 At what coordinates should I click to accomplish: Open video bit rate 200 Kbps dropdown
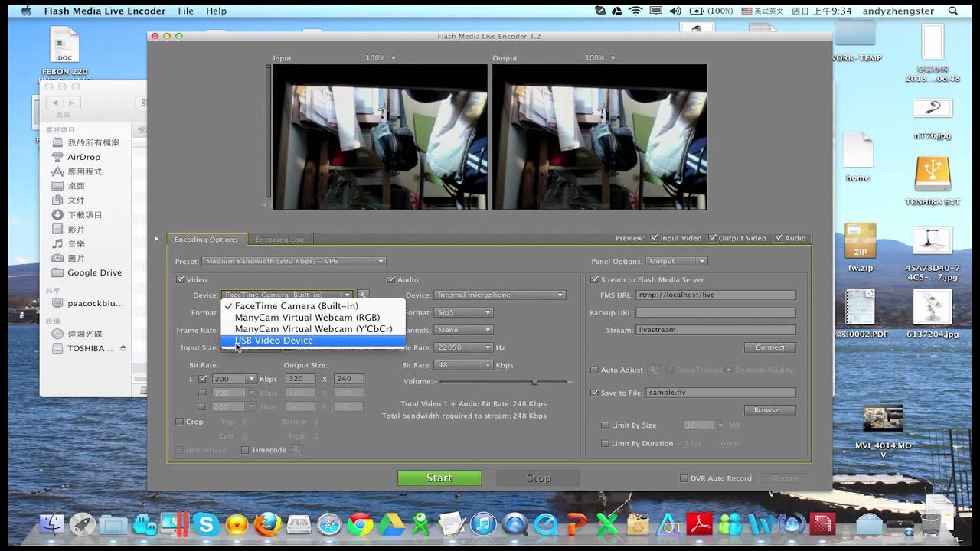(x=234, y=379)
